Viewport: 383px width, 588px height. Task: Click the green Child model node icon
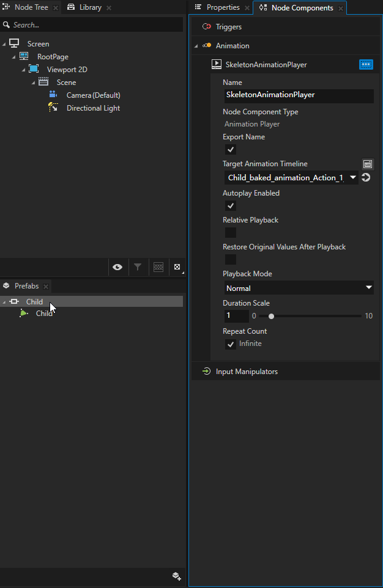pyautogui.click(x=24, y=313)
